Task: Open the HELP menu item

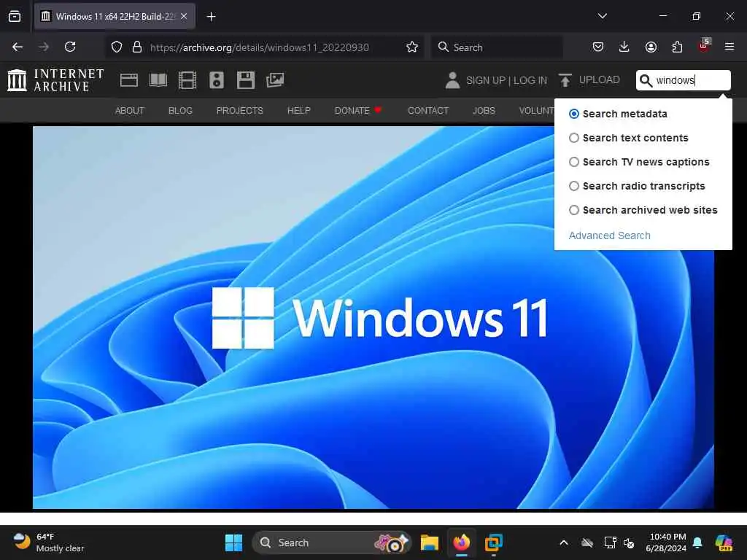Action: pyautogui.click(x=298, y=111)
